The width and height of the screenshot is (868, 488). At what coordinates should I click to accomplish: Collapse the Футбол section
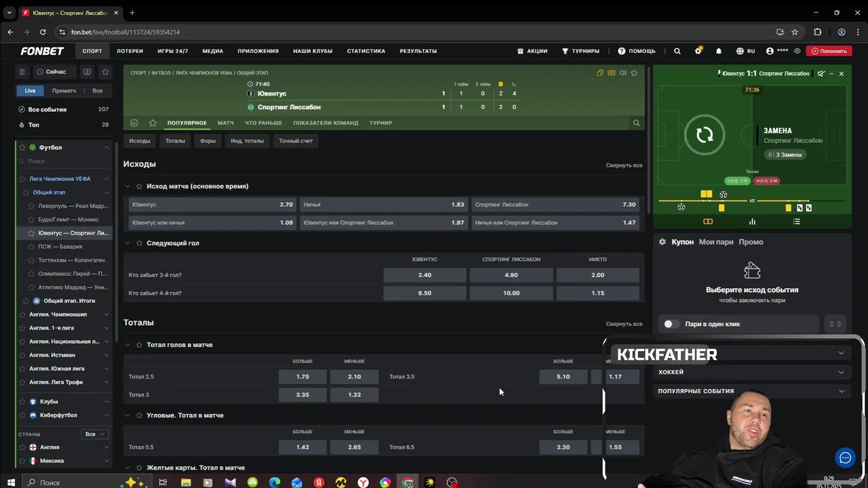(106, 148)
